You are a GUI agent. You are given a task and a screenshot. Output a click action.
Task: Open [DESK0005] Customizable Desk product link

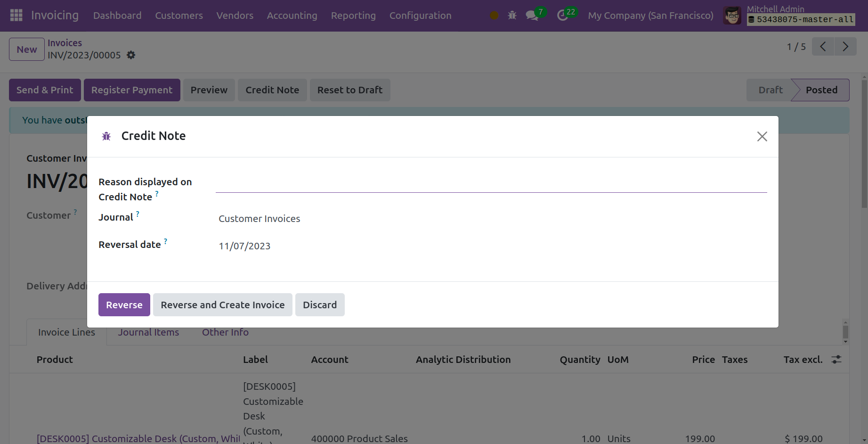point(138,438)
